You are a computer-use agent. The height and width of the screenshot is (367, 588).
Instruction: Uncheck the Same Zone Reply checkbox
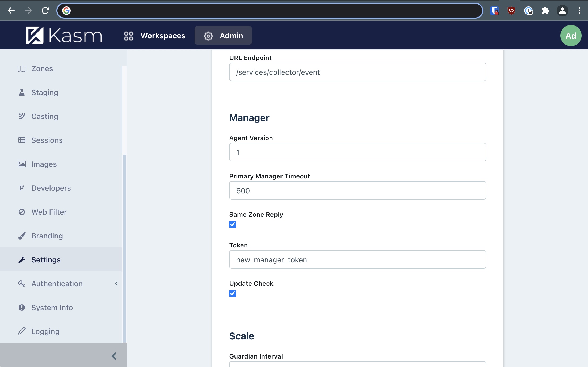pyautogui.click(x=233, y=224)
